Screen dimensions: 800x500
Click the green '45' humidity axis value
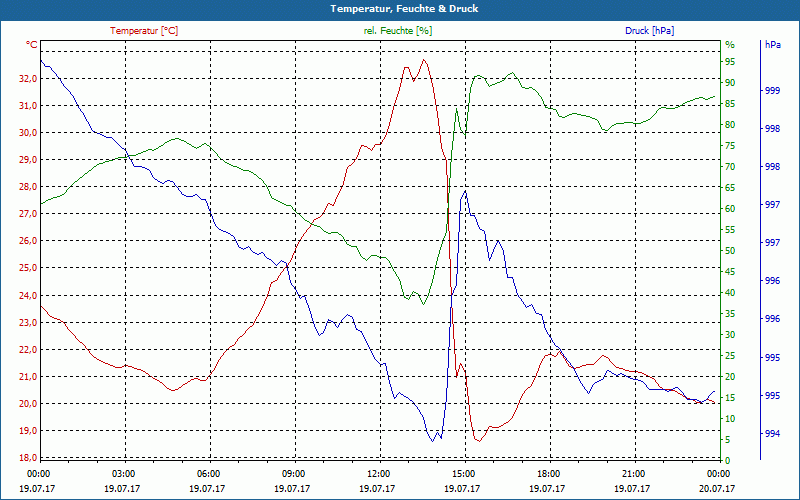(730, 272)
